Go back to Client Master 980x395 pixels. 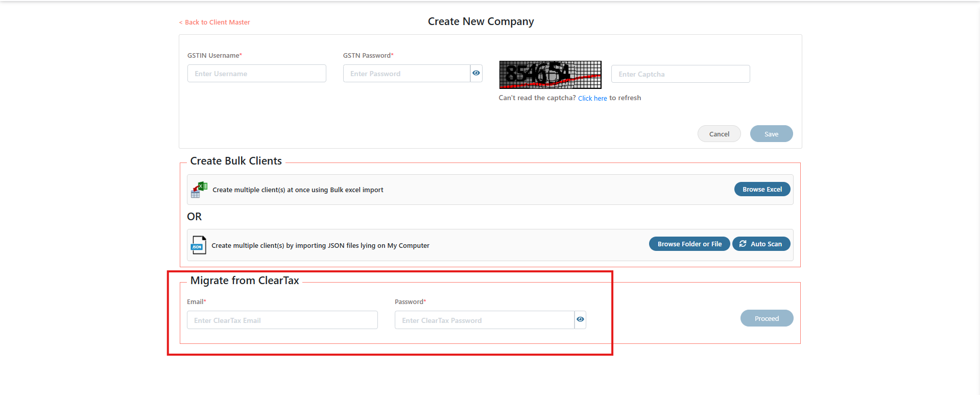coord(214,22)
